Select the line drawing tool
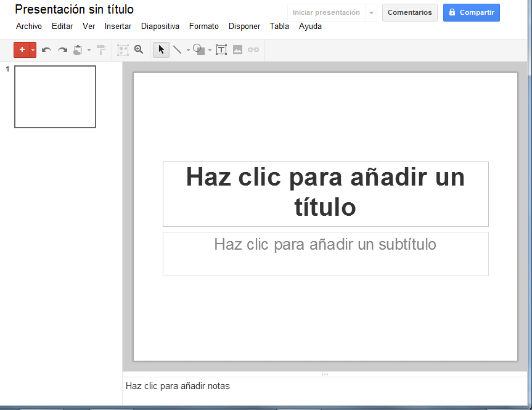 pos(177,50)
